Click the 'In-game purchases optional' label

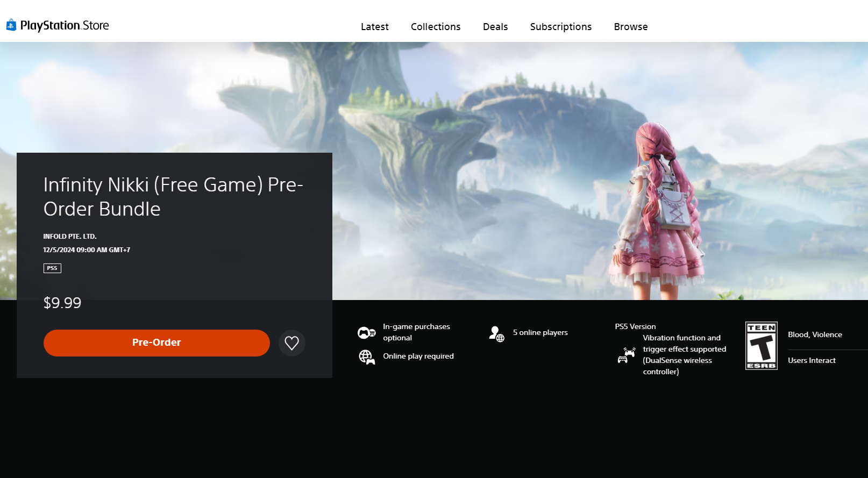(x=416, y=332)
